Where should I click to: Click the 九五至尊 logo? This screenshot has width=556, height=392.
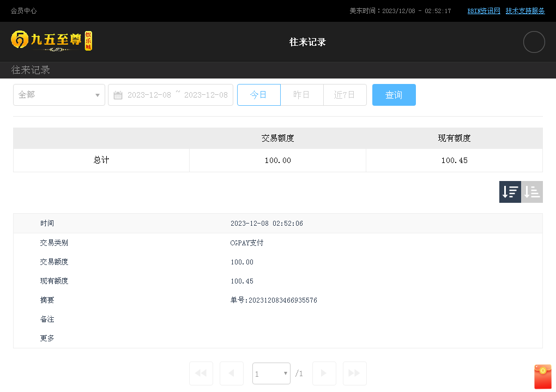pyautogui.click(x=52, y=41)
